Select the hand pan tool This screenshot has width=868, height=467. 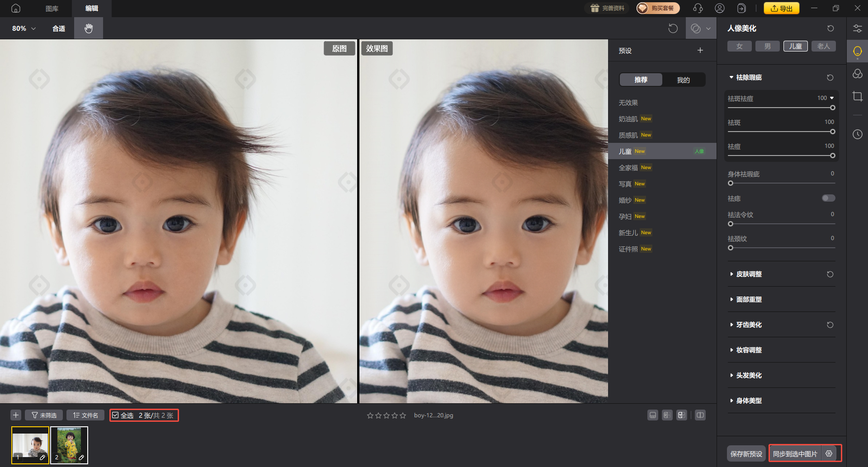[x=89, y=28]
